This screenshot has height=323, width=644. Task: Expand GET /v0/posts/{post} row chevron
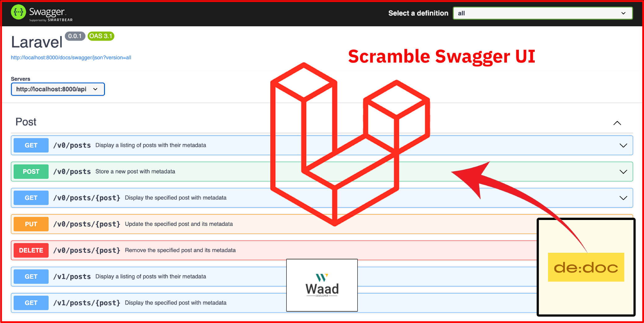pos(623,198)
